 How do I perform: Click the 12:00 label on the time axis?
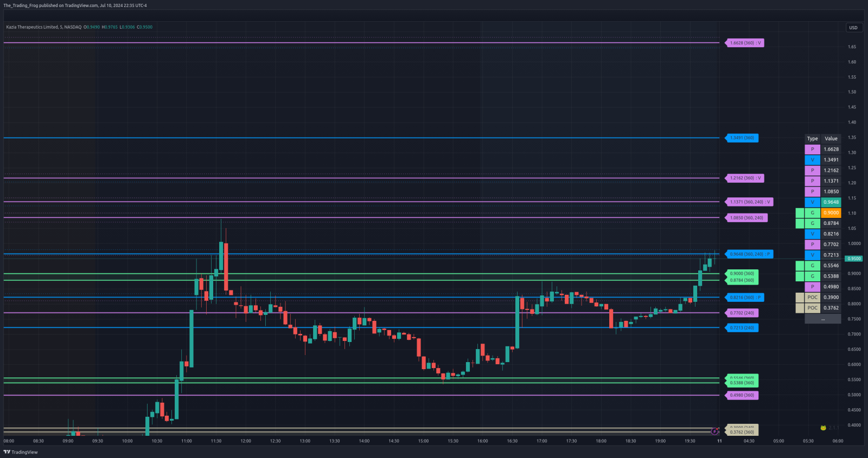coord(246,441)
